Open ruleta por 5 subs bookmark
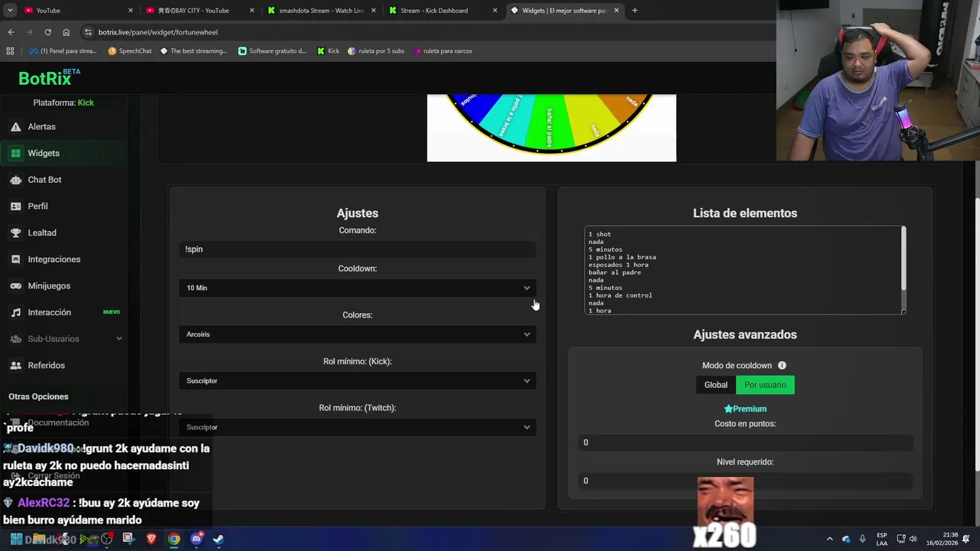 (376, 51)
